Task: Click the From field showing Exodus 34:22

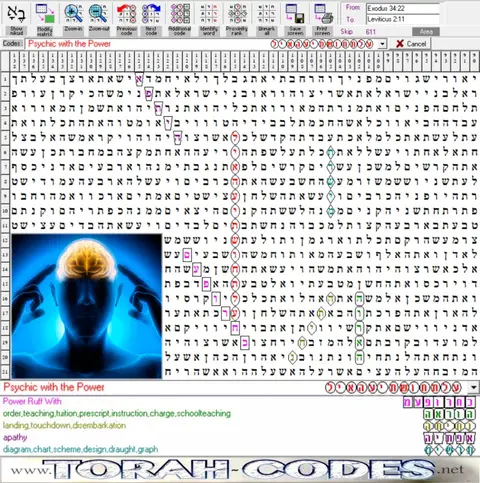Action: [403, 8]
